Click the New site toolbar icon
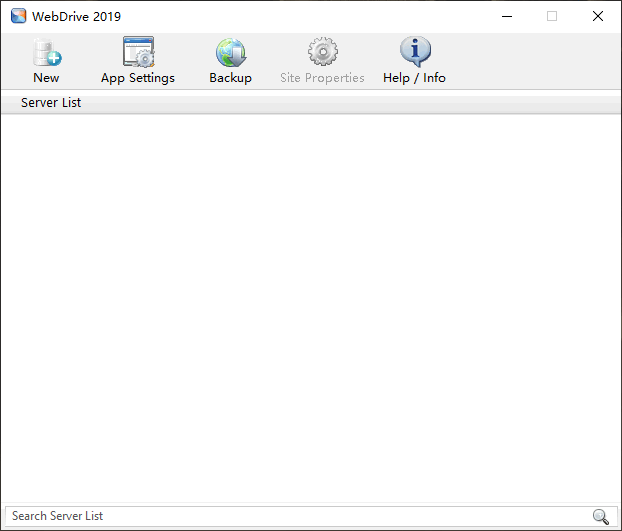The image size is (622, 531). [47, 52]
